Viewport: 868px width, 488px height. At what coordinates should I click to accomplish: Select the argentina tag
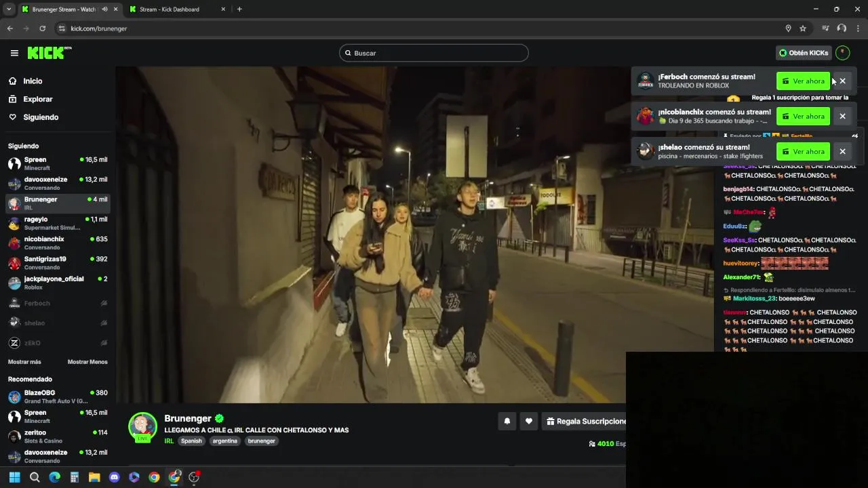point(224,441)
